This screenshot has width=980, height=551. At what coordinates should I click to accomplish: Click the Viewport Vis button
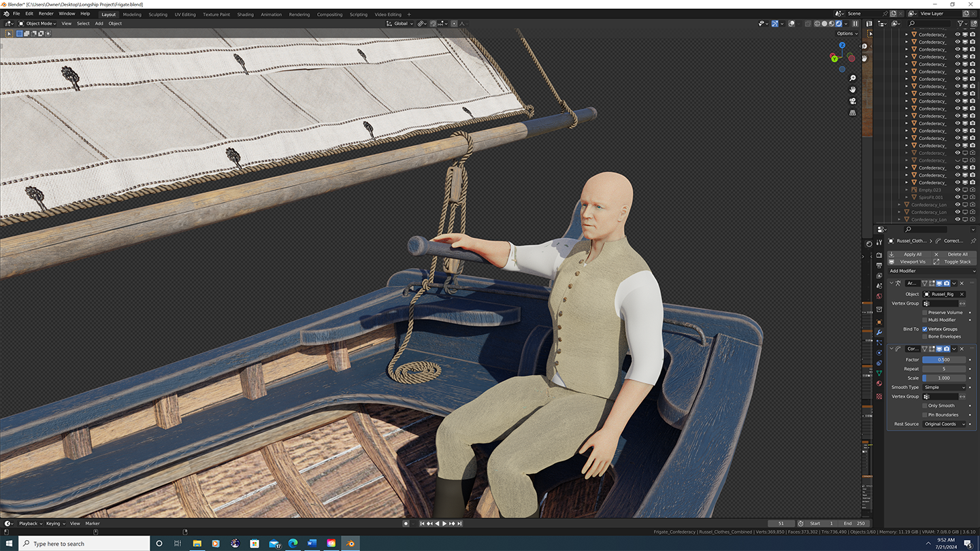909,262
